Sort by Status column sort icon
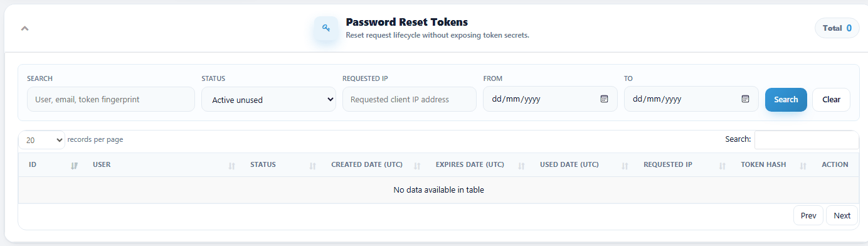Image resolution: width=868 pixels, height=246 pixels. click(312, 166)
